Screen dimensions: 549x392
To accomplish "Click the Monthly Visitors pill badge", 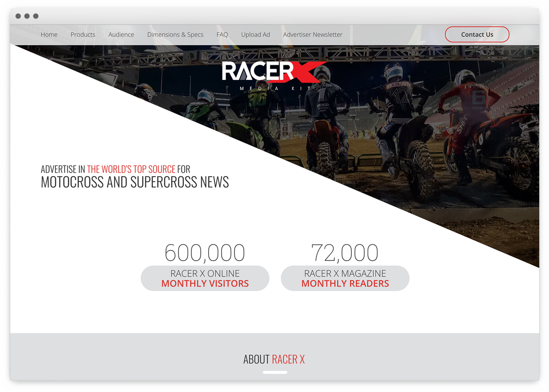I will 205,278.
